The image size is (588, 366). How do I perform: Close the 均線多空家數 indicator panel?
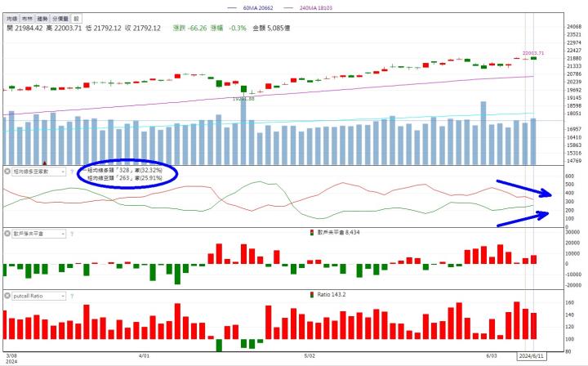pyautogui.click(x=7, y=172)
